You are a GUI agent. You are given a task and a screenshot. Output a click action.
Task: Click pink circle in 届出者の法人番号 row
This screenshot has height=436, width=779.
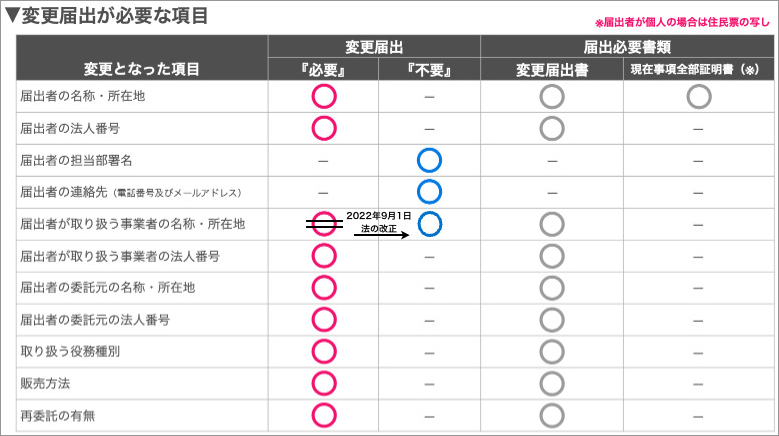pyautogui.click(x=324, y=128)
